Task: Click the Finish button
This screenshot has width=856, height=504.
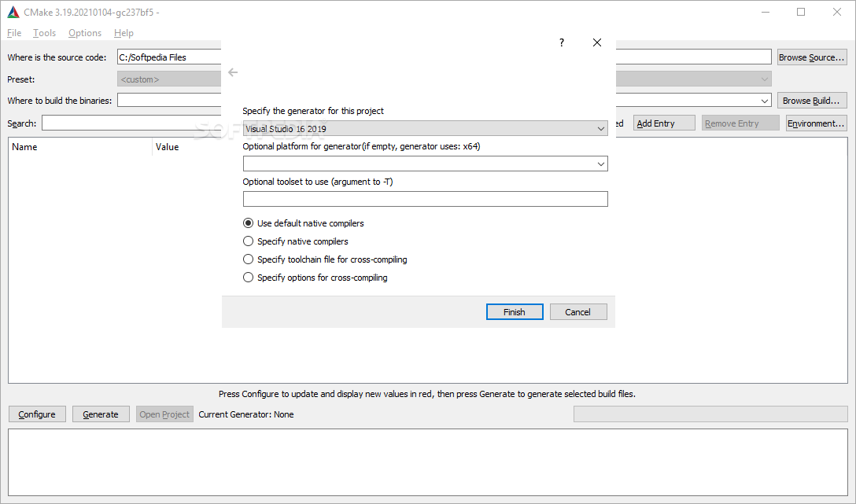Action: click(515, 311)
